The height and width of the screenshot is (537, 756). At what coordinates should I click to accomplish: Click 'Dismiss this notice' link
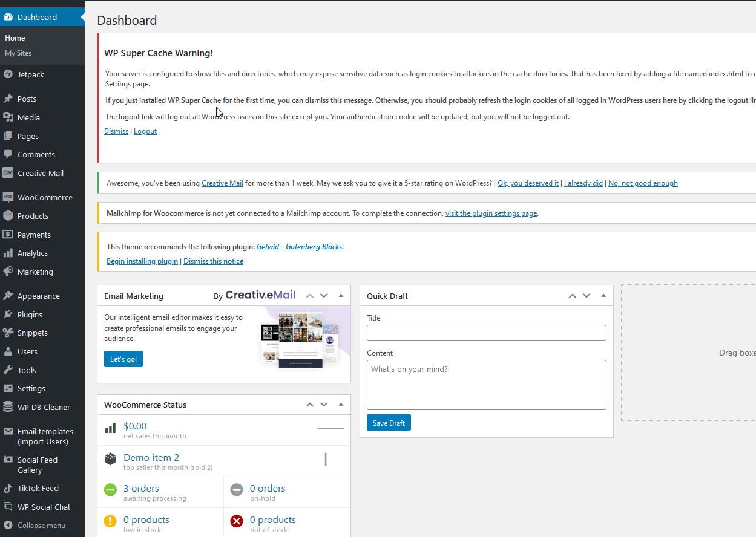point(214,261)
